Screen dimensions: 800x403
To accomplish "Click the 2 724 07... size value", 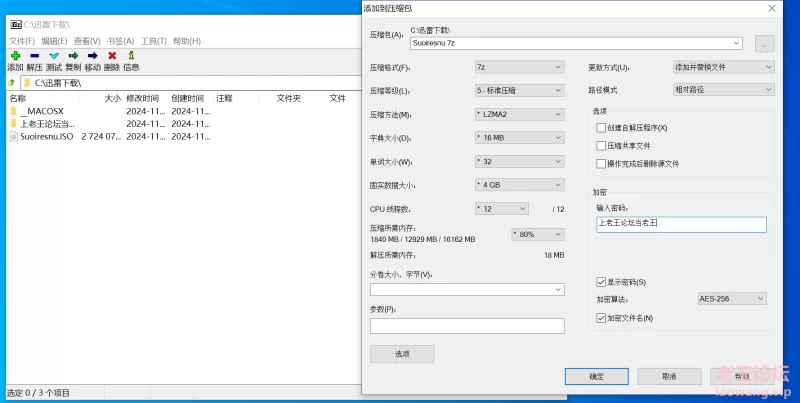I will (x=102, y=136).
